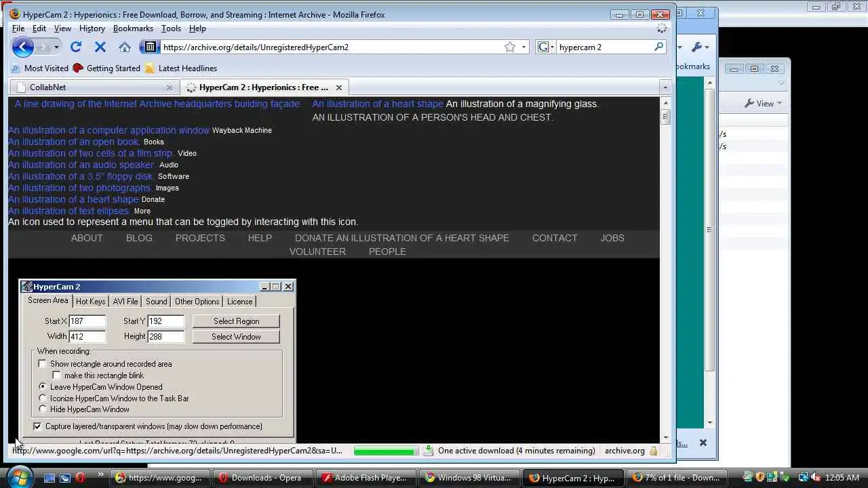Image resolution: width=868 pixels, height=488 pixels.
Task: Click Select Region button
Action: point(236,321)
